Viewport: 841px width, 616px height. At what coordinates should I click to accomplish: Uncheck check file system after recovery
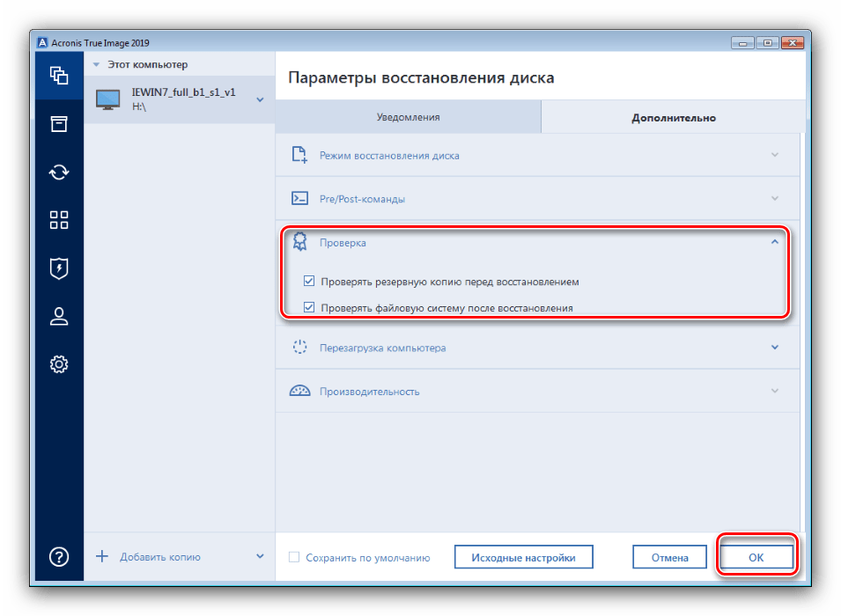click(x=309, y=306)
